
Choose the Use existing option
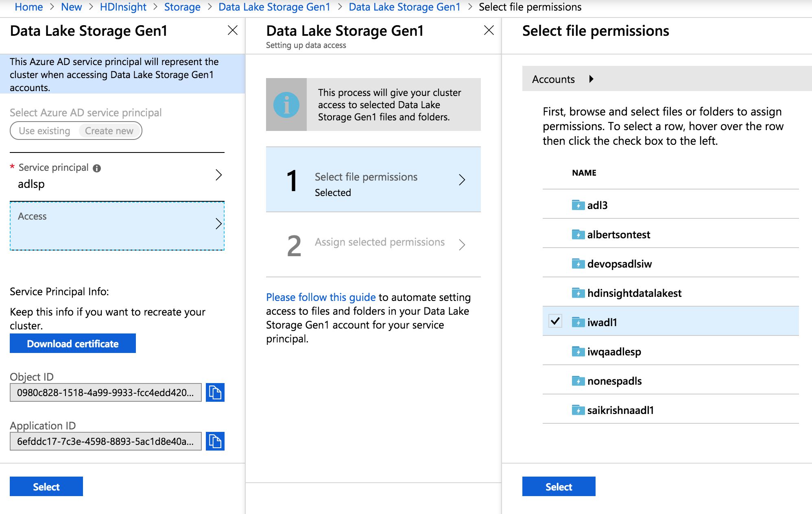tap(44, 131)
